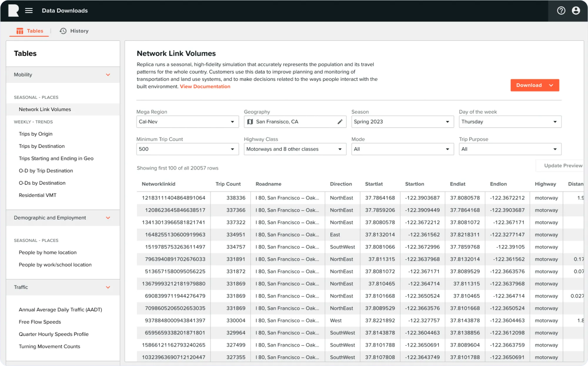This screenshot has width=588, height=366.
Task: Click the Replica logo icon
Action: [14, 11]
